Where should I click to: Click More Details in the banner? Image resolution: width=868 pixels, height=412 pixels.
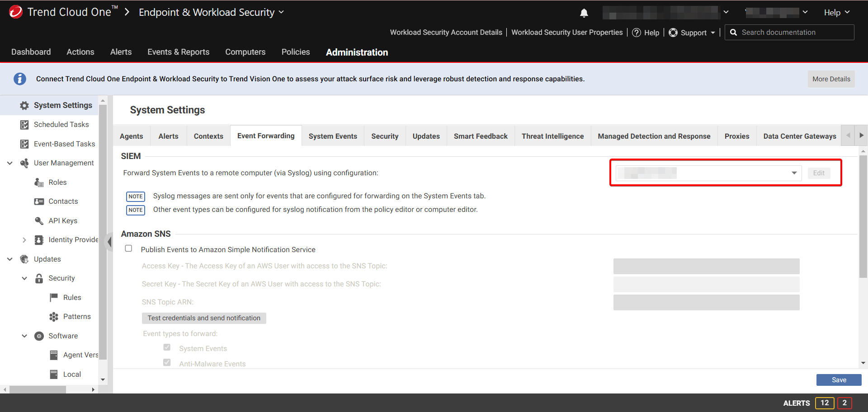coord(831,79)
